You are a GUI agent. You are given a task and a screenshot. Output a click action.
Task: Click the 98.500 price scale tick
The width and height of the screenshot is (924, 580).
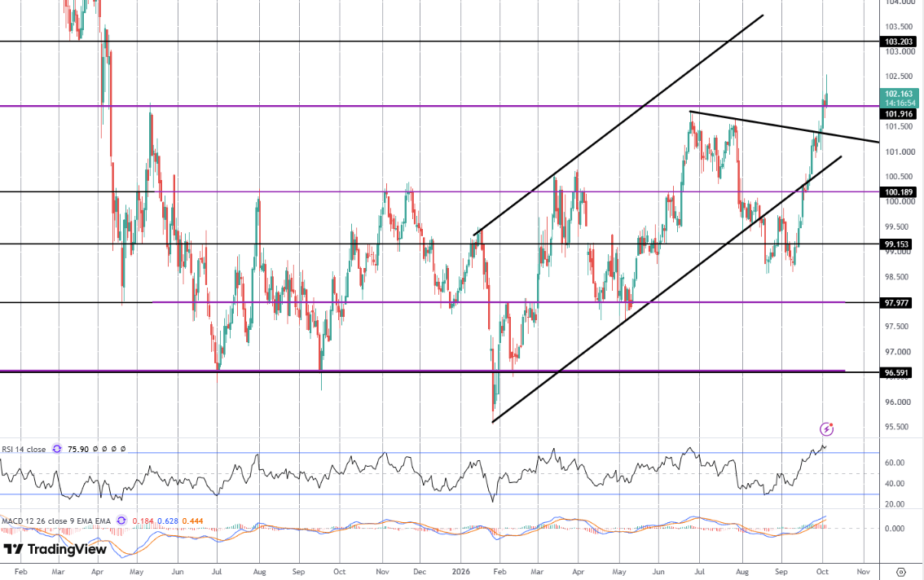(x=898, y=277)
